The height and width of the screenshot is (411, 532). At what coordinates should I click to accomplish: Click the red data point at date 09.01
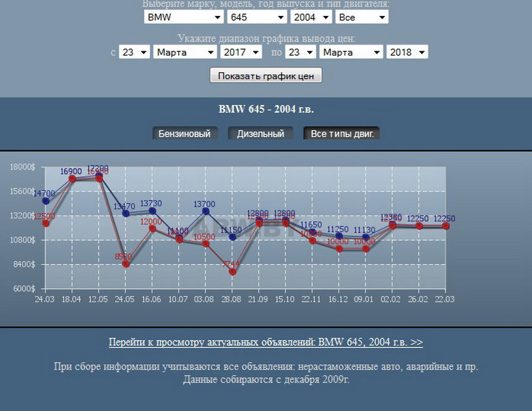366,248
